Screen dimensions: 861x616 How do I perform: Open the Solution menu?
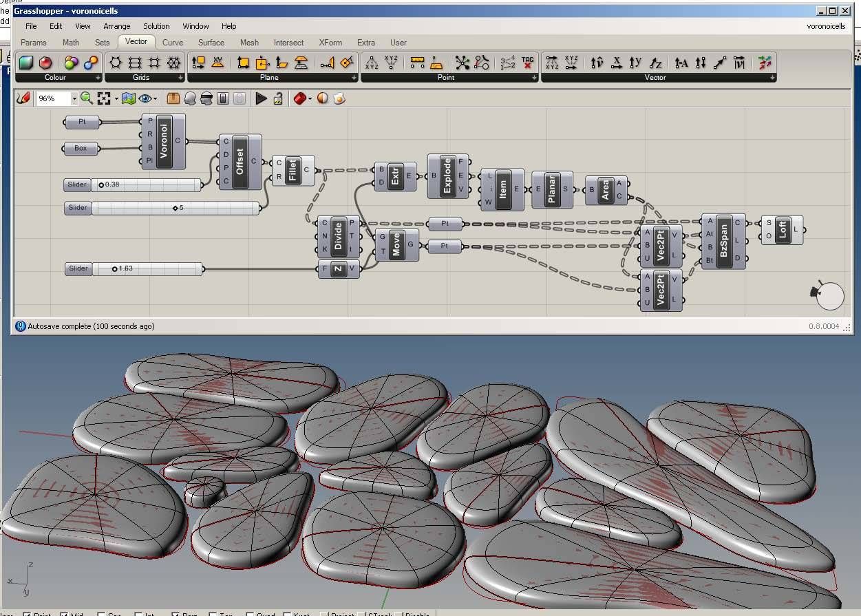coord(156,26)
